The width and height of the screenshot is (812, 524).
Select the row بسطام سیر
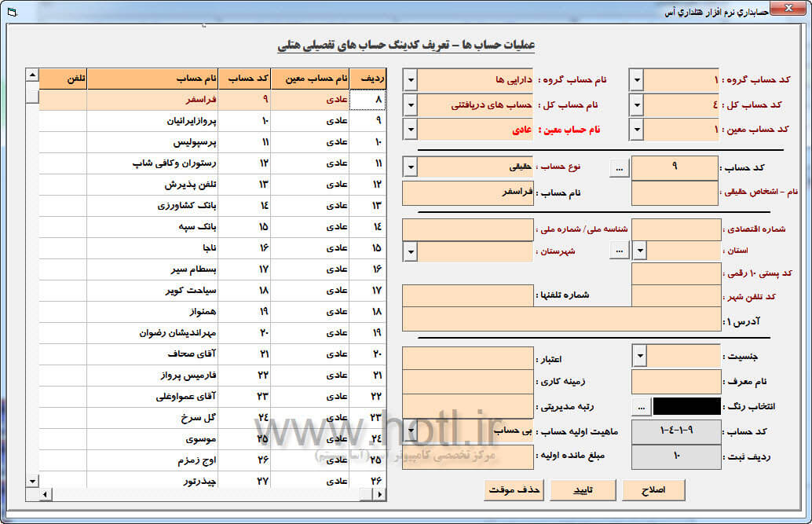(x=212, y=269)
